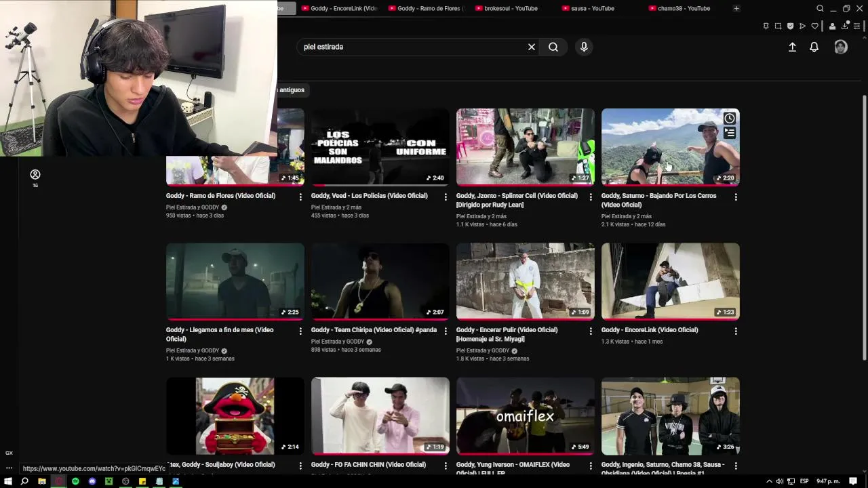Open 'Goddy - EncoreLink (Video Oficial)' title link
868x488 pixels.
pos(650,330)
